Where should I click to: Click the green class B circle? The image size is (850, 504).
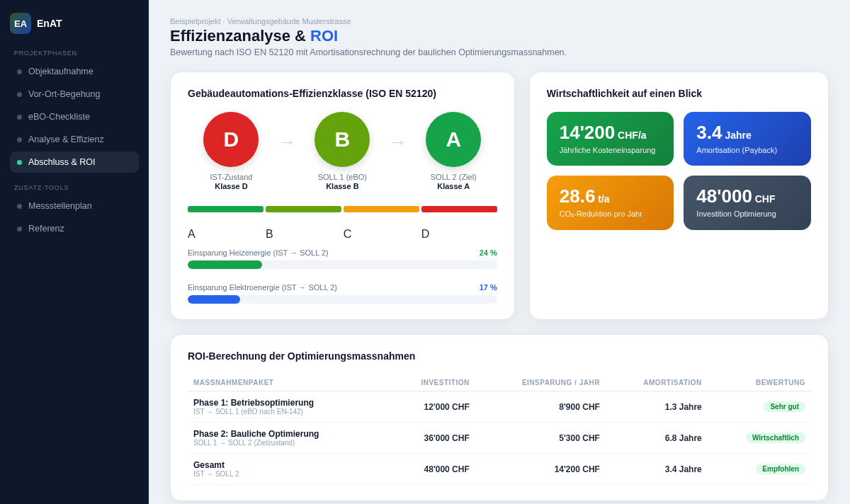click(342, 139)
